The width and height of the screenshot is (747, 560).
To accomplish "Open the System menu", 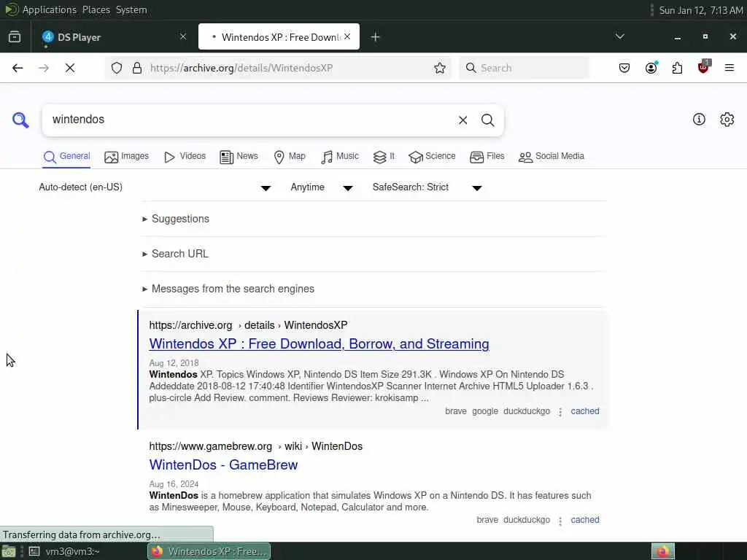I will [x=131, y=10].
